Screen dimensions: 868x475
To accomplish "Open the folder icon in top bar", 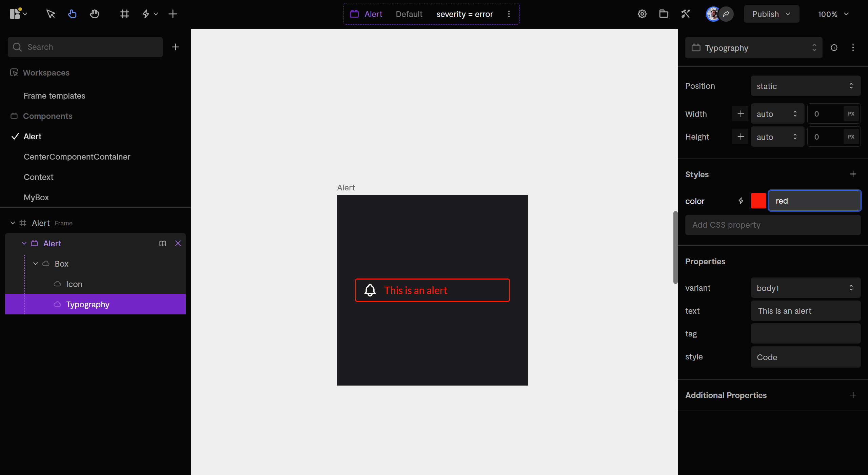I will [664, 14].
